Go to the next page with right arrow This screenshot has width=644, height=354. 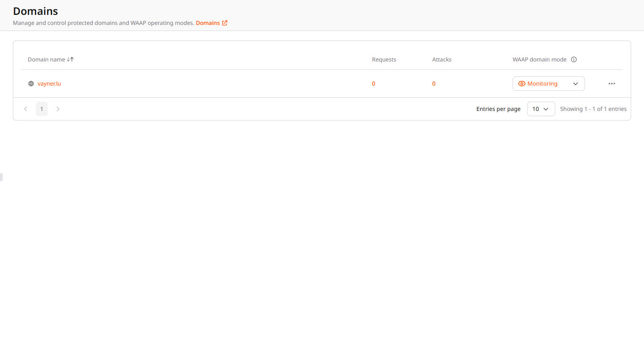[58, 109]
